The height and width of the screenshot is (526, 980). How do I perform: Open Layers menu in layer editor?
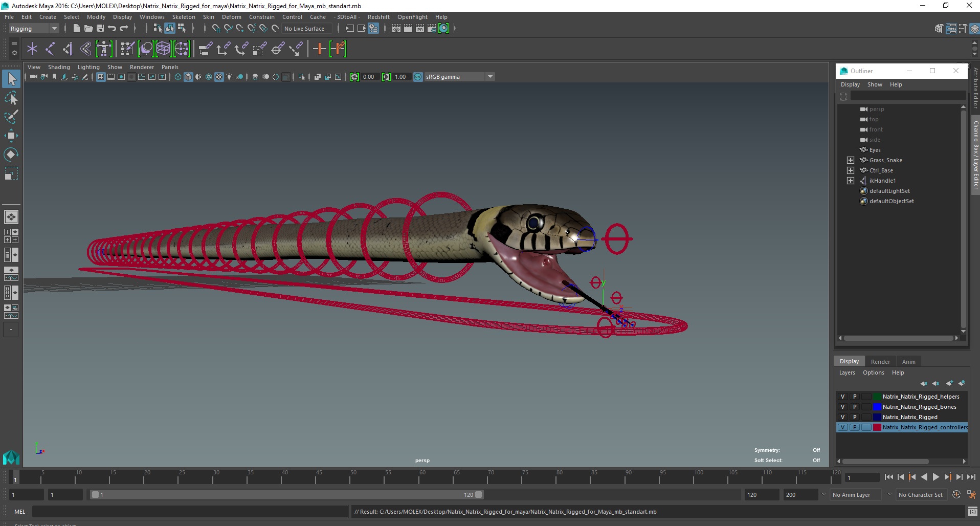(847, 372)
